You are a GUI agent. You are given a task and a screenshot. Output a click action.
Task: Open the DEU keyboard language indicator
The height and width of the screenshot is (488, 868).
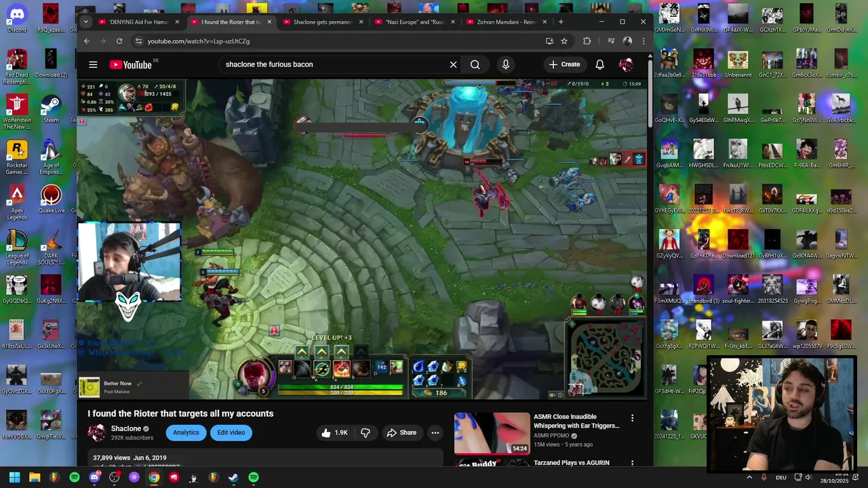point(781,477)
